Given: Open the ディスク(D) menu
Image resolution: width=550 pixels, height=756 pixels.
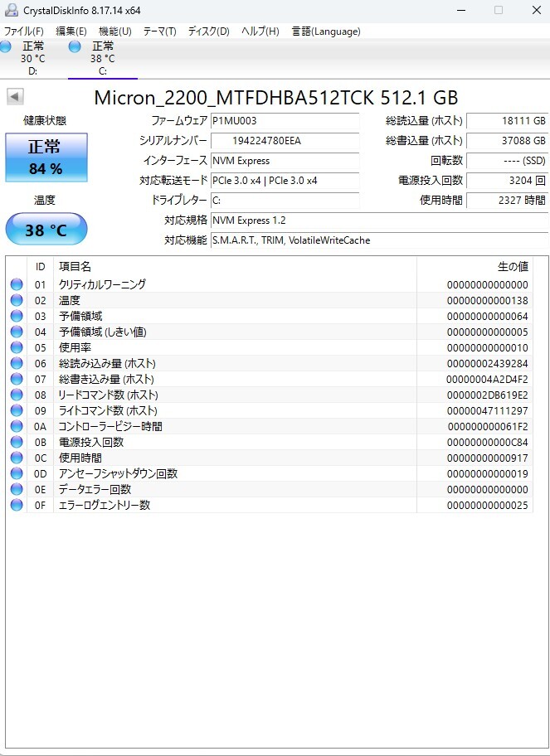Looking at the screenshot, I should tap(208, 31).
